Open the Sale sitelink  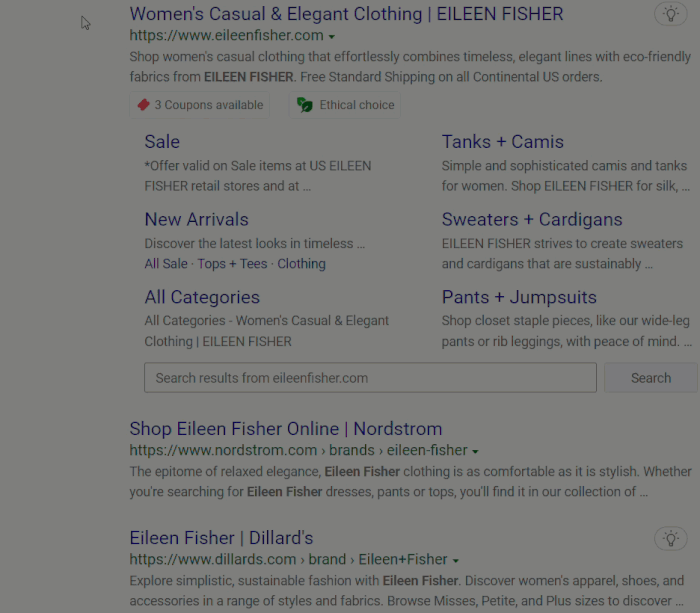coord(162,142)
